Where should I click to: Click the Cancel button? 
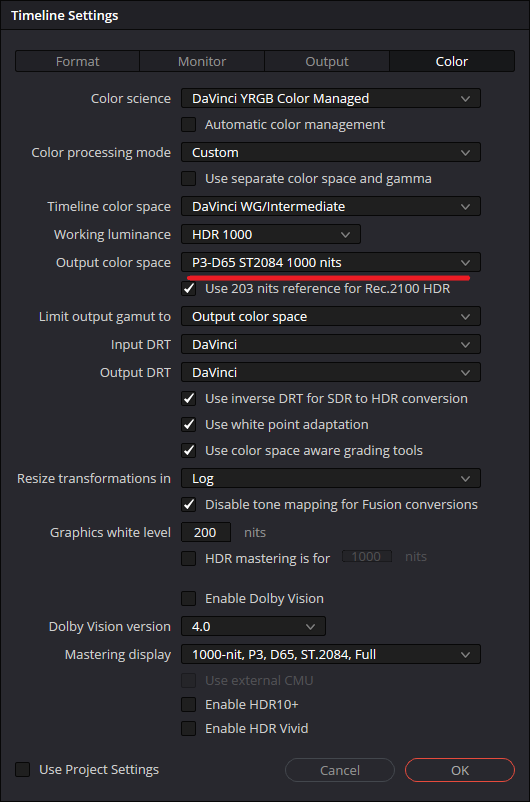(340, 770)
